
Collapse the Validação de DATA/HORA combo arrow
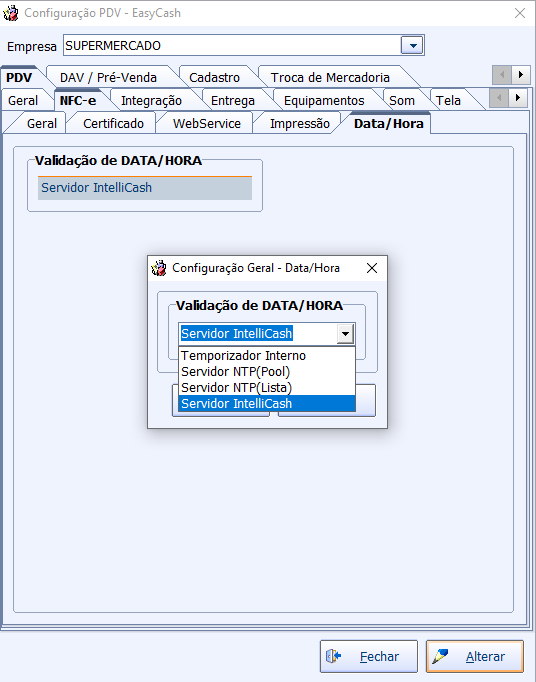coord(345,334)
